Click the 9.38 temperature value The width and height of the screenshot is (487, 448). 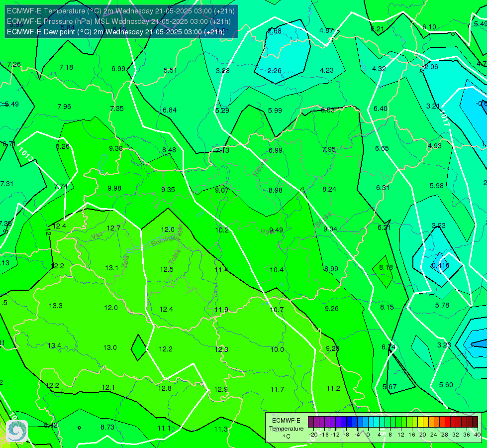116,148
